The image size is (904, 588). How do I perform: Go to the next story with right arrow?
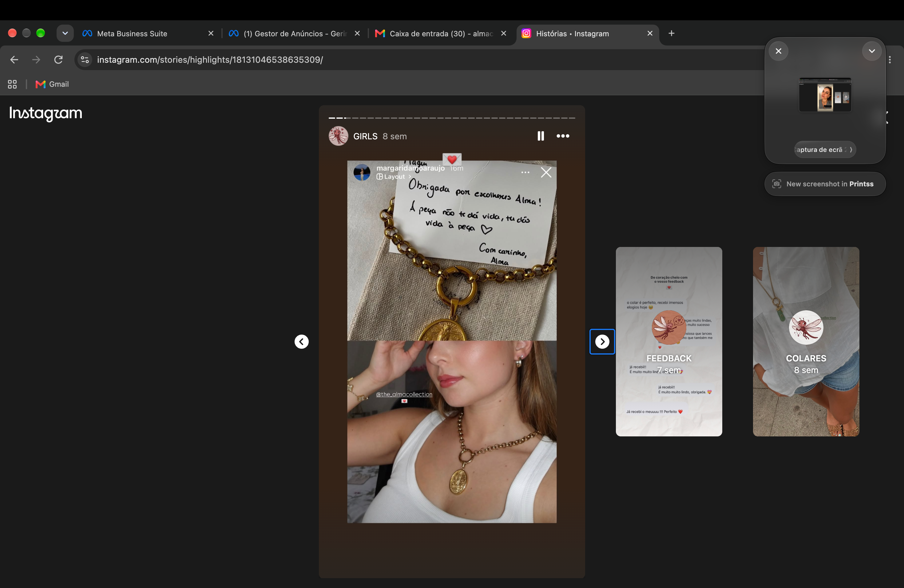pyautogui.click(x=602, y=341)
